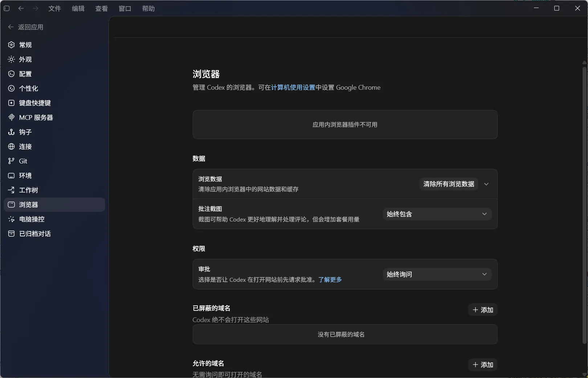
Task: Click the 钩子 anchor icon
Action: [11, 132]
